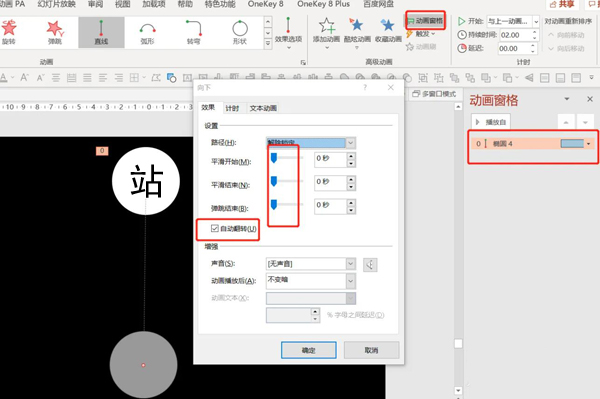Open 收藏动画 in the ribbon
The width and height of the screenshot is (600, 399).
[x=388, y=31]
